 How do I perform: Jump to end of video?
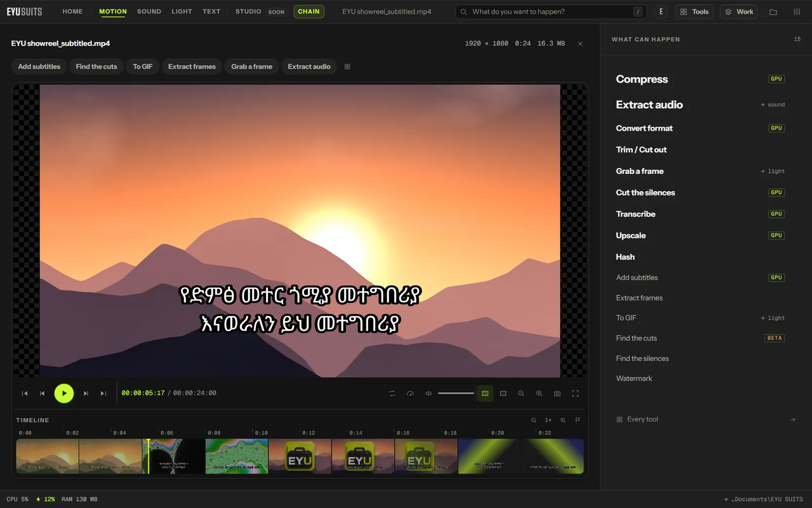coord(104,393)
